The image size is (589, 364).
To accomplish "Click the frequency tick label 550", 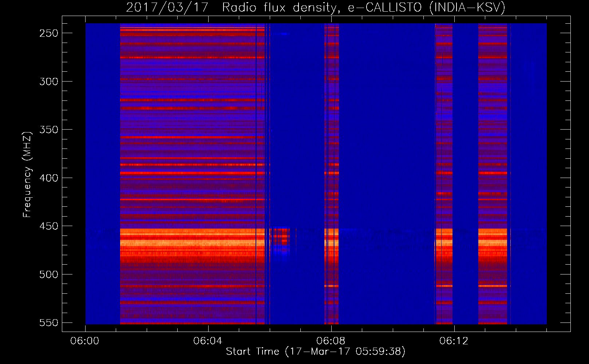I will (49, 323).
